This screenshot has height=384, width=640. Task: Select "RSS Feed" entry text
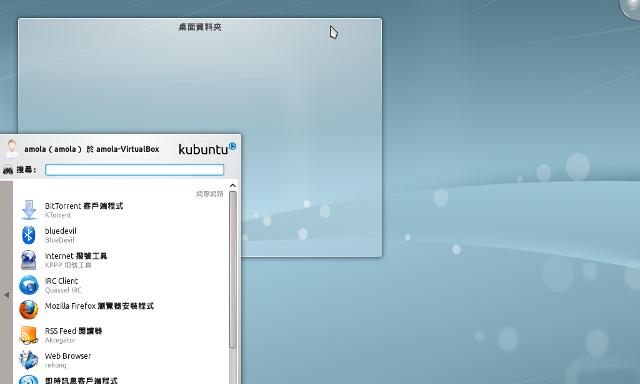point(60,331)
